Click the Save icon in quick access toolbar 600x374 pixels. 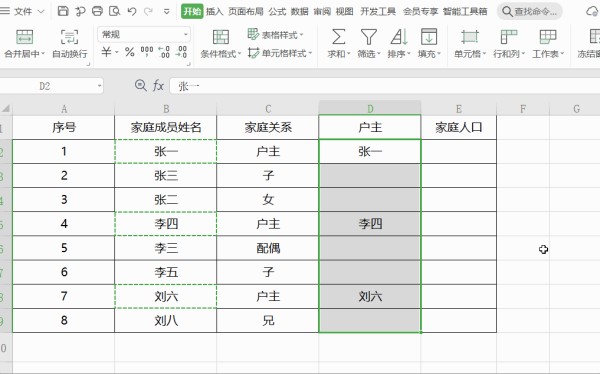point(63,11)
